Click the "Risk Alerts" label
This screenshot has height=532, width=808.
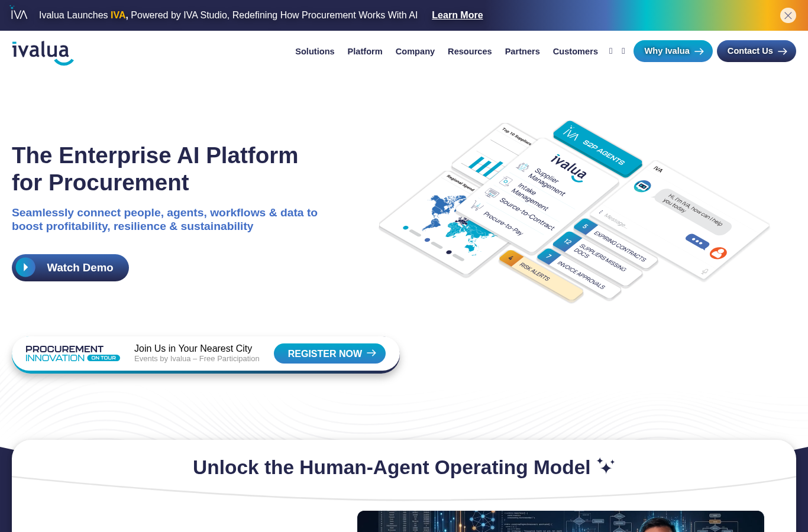[x=535, y=272]
